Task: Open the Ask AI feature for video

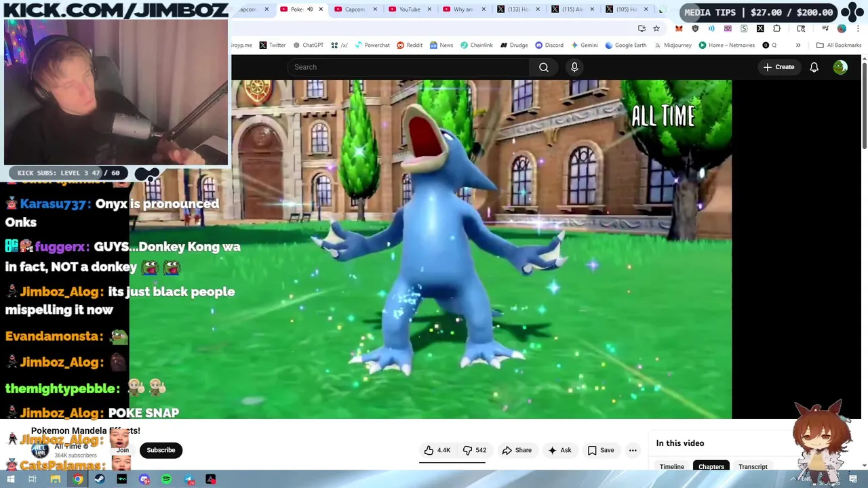Action: 559,450
